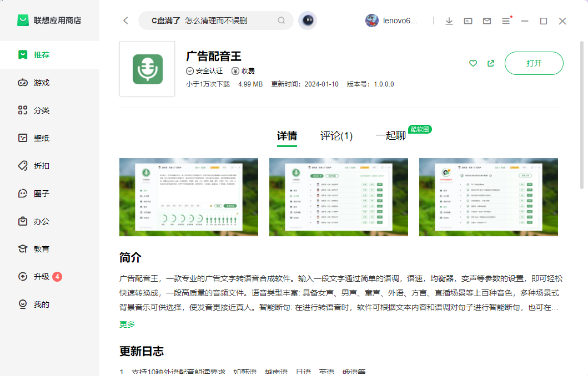Open the messages envelope icon
Viewport: 588px width, 376px height.
point(487,21)
